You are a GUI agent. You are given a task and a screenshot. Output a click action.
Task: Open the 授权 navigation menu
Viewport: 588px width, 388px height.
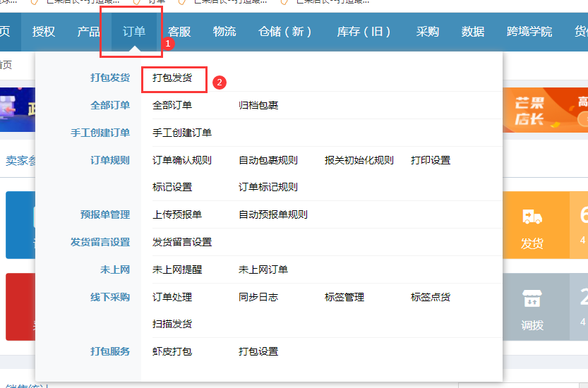[x=44, y=32]
